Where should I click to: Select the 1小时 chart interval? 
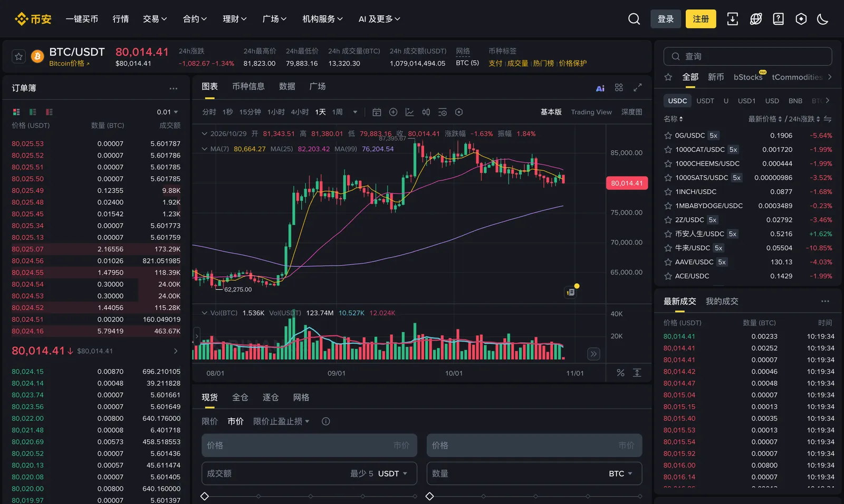[276, 112]
